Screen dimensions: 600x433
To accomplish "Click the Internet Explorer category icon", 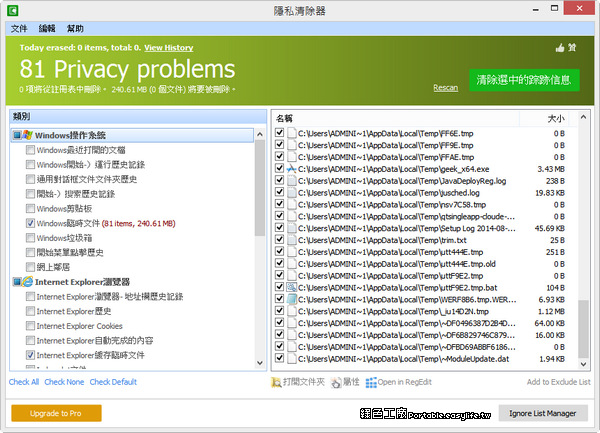I will pos(28,282).
